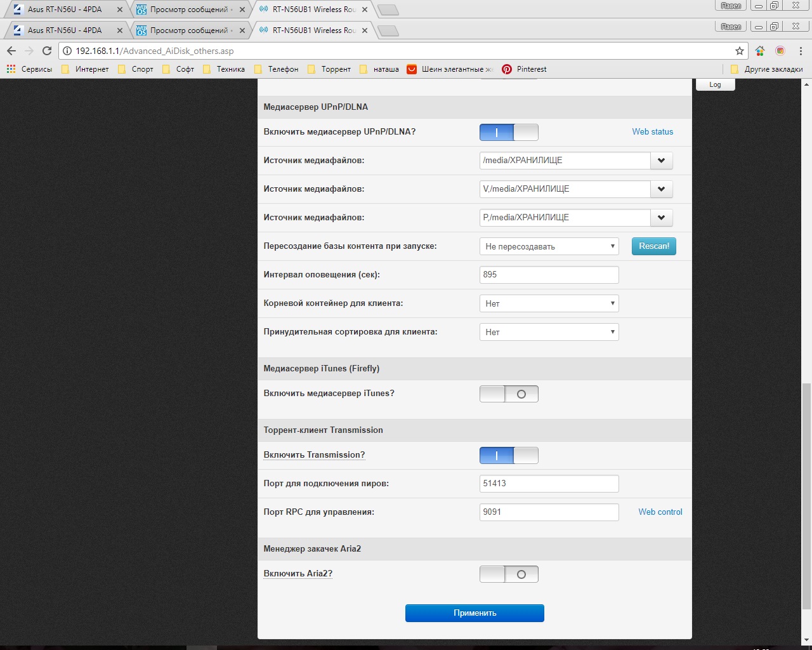Close the Просмотр сообщений tab

pos(242,30)
